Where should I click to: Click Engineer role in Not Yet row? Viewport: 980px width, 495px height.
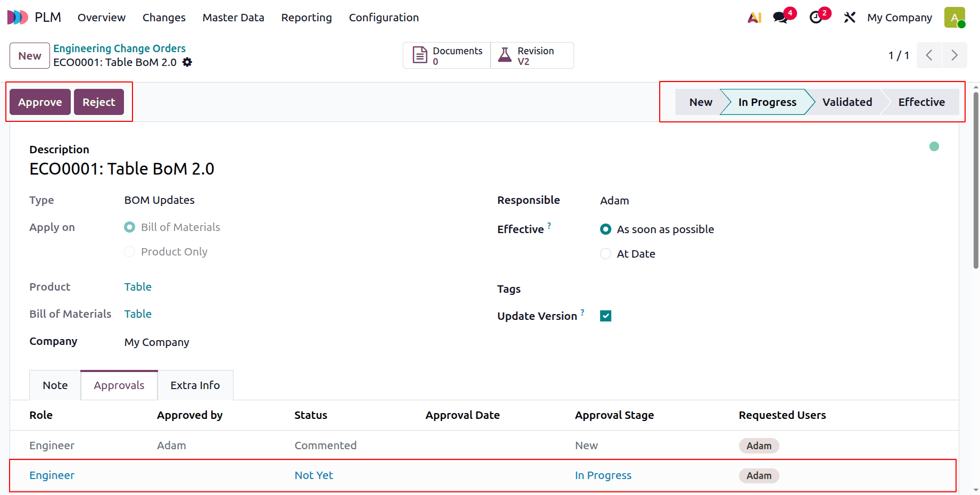[52, 475]
